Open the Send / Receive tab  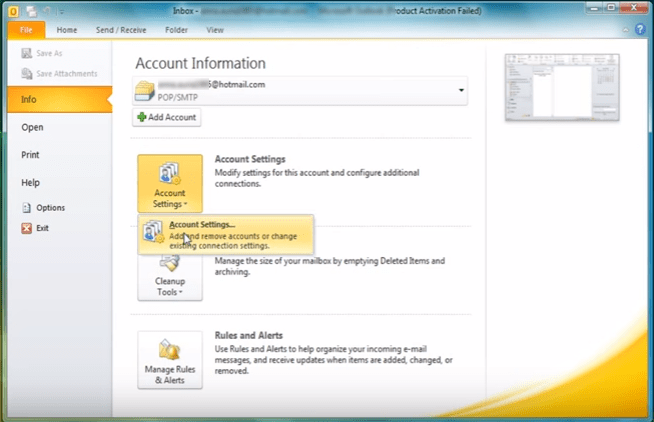tap(121, 30)
